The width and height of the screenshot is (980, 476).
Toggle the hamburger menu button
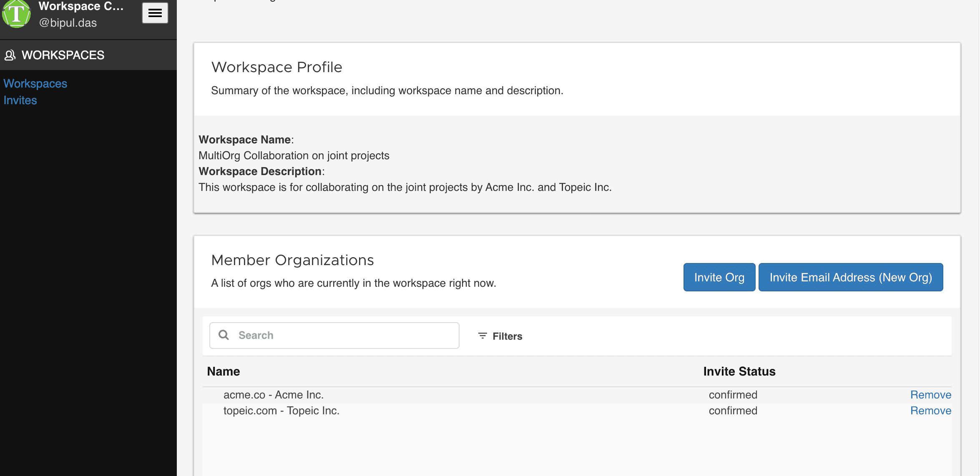155,13
